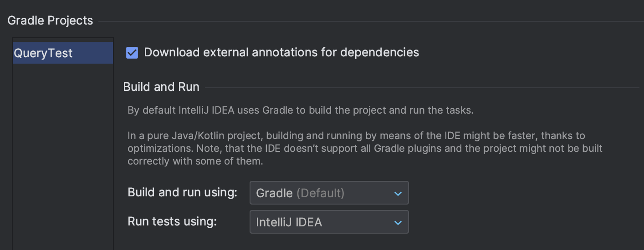
Task: Open the 'Run tests using' dropdown
Action: [328, 222]
